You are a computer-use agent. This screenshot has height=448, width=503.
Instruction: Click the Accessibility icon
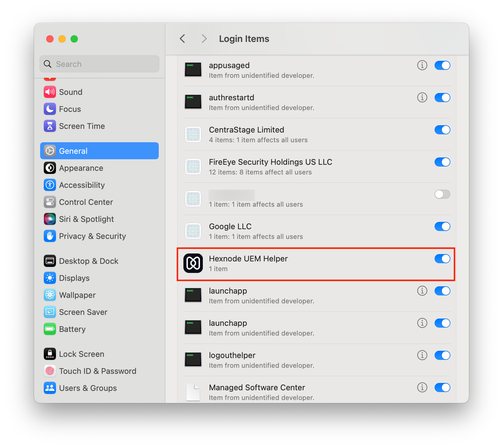point(50,185)
